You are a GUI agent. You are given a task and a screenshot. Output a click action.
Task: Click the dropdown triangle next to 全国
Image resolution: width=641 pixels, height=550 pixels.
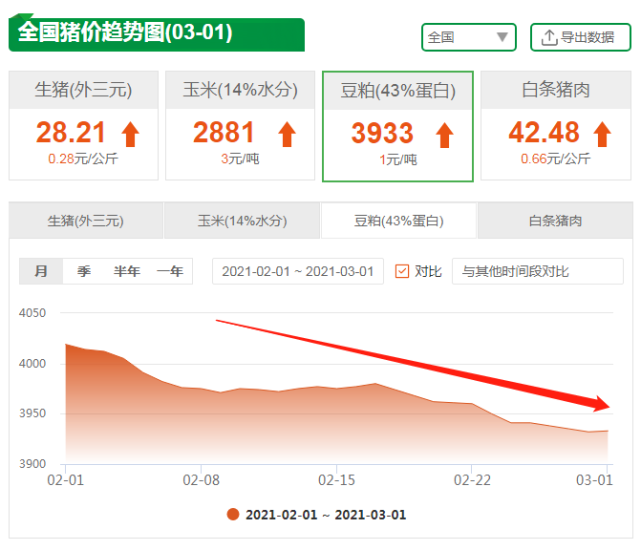coord(502,37)
